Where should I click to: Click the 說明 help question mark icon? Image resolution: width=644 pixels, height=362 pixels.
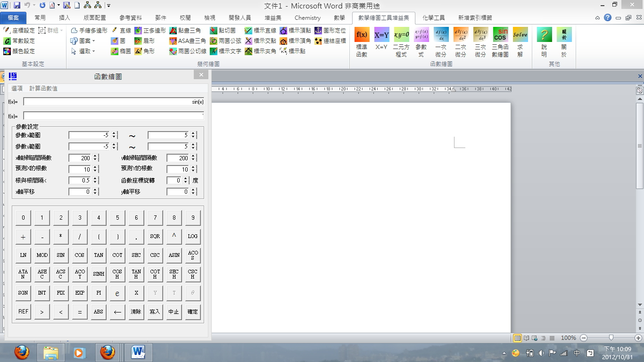(544, 35)
